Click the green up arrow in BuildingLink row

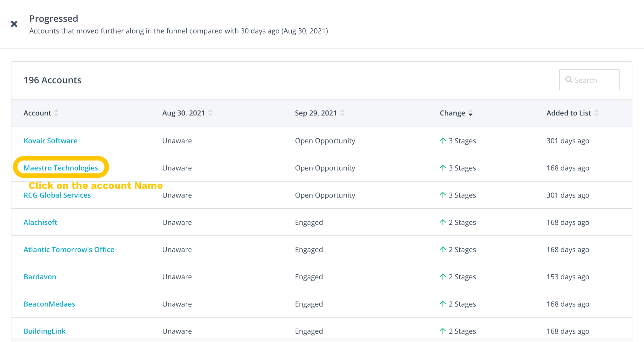click(x=443, y=331)
